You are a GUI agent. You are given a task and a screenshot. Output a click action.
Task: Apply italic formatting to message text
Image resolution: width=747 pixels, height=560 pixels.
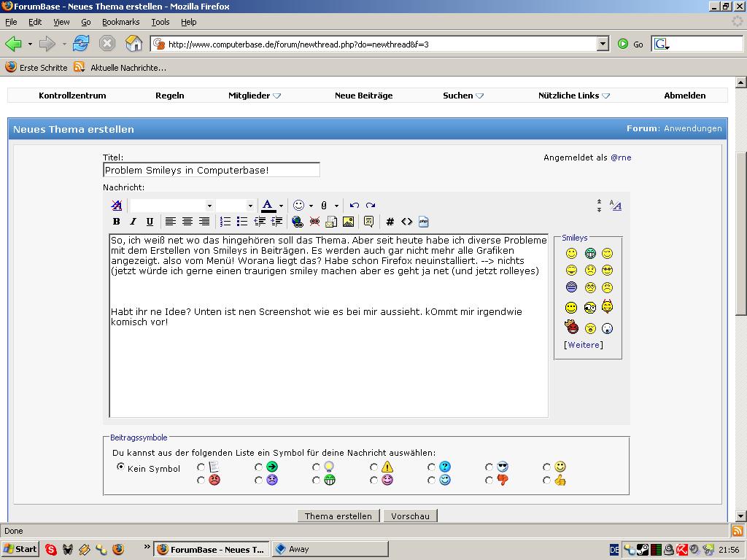(133, 222)
